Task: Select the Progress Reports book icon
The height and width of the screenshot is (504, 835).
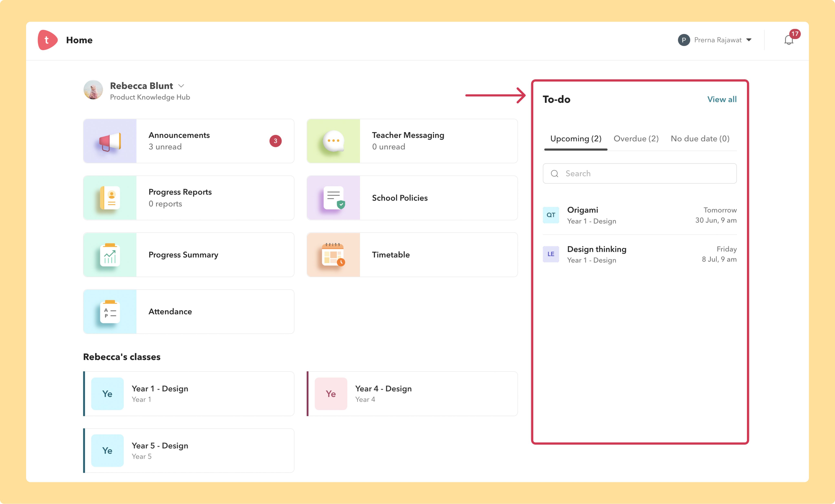Action: (109, 198)
